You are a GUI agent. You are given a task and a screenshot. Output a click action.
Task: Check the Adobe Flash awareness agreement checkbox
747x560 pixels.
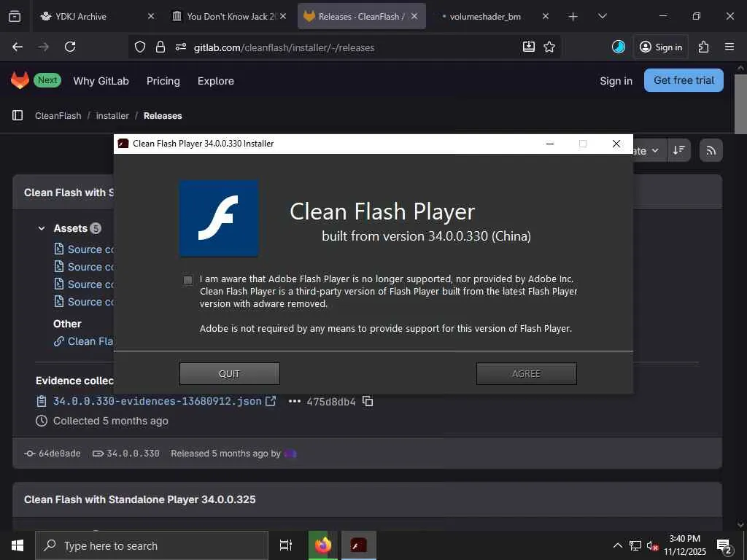tap(187, 280)
